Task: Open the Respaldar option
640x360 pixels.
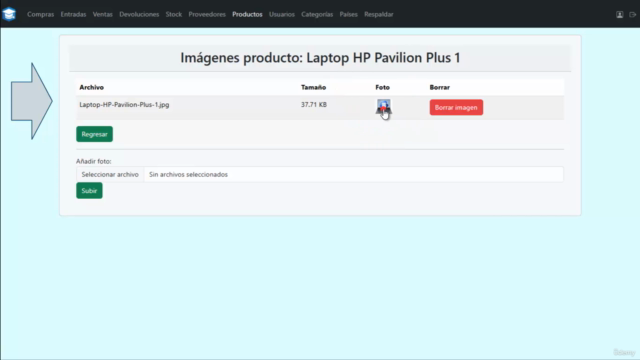Action: [x=379, y=14]
